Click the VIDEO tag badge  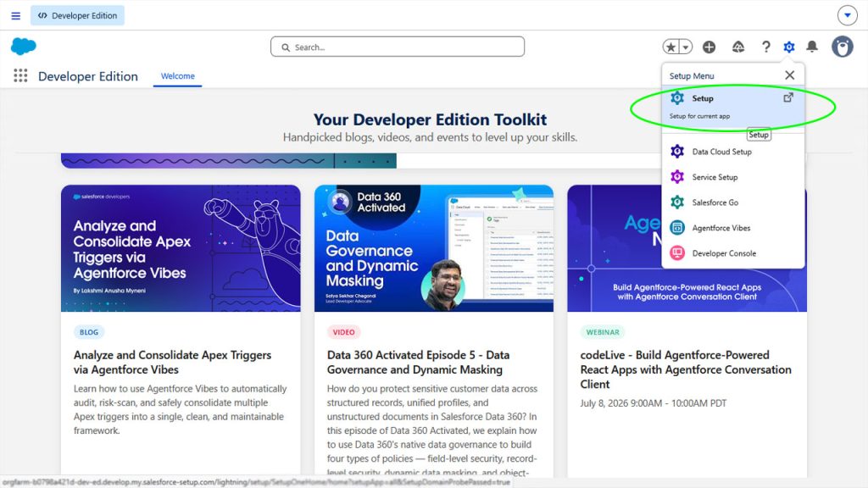[344, 332]
